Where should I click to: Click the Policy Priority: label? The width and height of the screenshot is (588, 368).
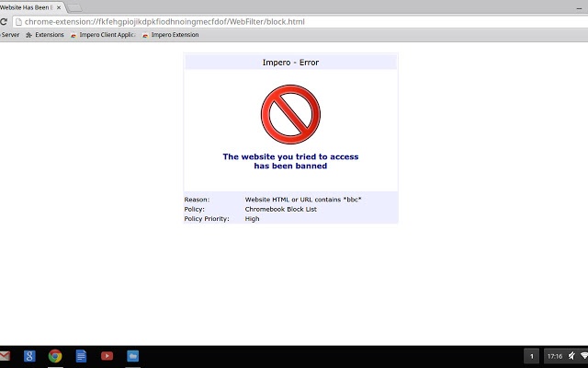coord(207,219)
